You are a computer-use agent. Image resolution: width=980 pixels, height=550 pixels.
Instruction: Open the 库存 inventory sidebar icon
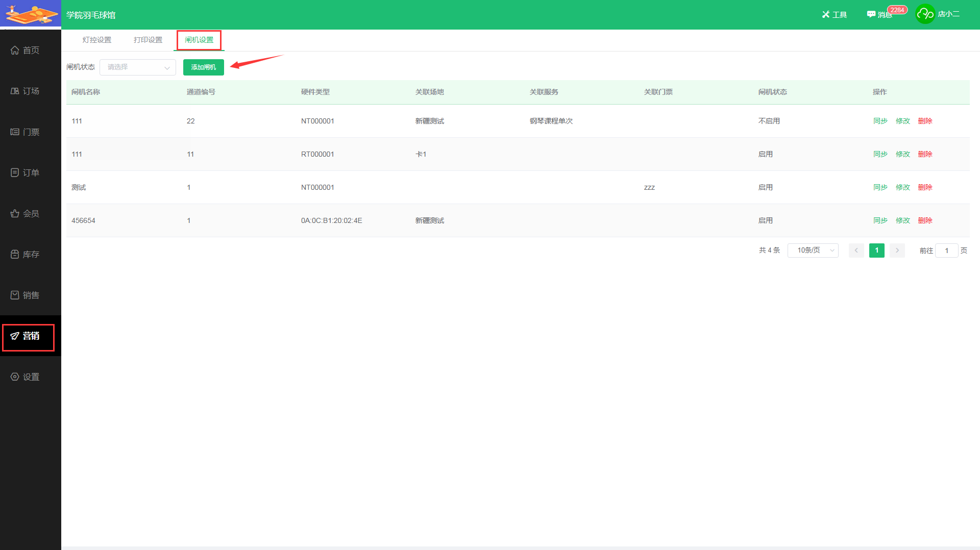pos(15,254)
